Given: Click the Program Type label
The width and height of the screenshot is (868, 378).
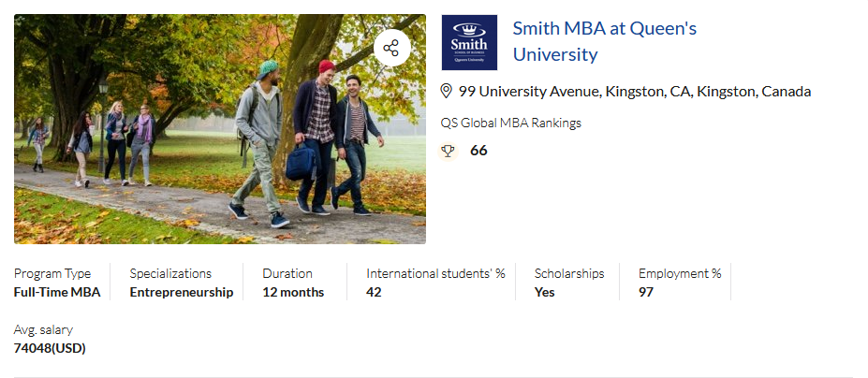Looking at the screenshot, I should pos(52,273).
